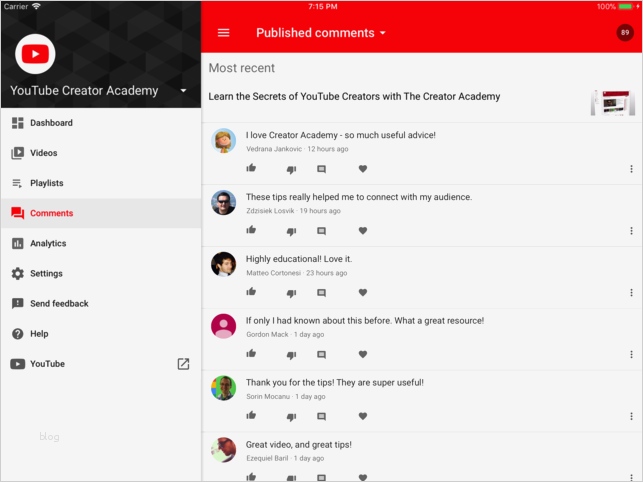Image resolution: width=643 pixels, height=482 pixels.
Task: Tap the Wi-Fi status icon
Action: (x=36, y=6)
